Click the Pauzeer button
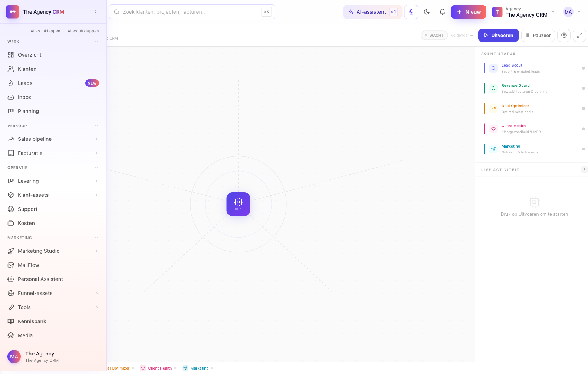Viewport: 588px width, 374px height. pyautogui.click(x=538, y=35)
